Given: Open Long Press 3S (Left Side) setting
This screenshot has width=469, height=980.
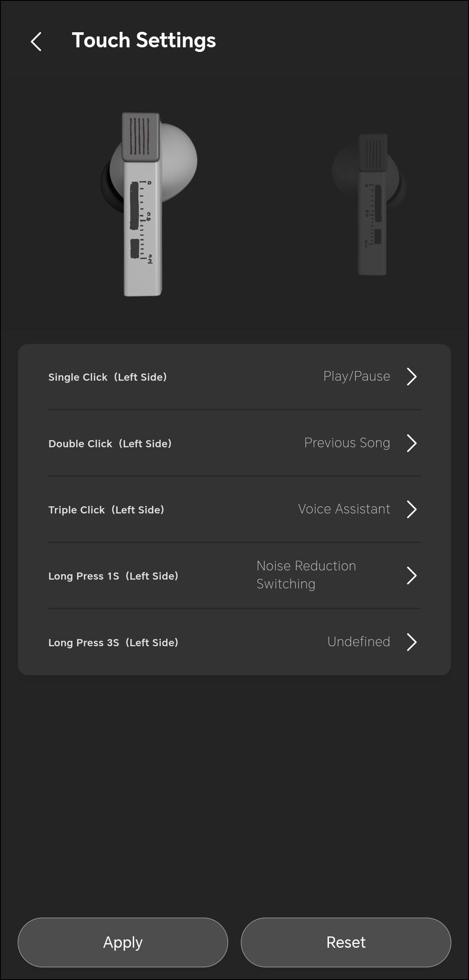Looking at the screenshot, I should pos(234,642).
